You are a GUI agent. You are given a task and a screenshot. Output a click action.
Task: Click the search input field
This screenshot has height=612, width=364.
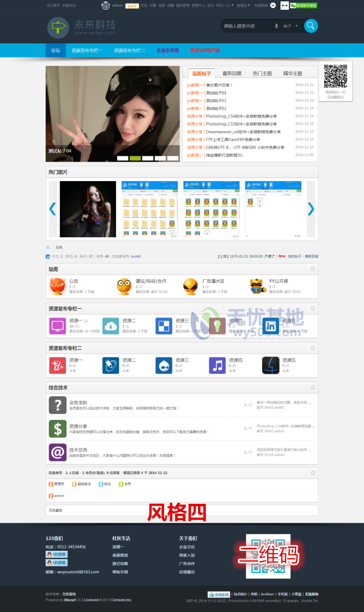[x=247, y=26]
